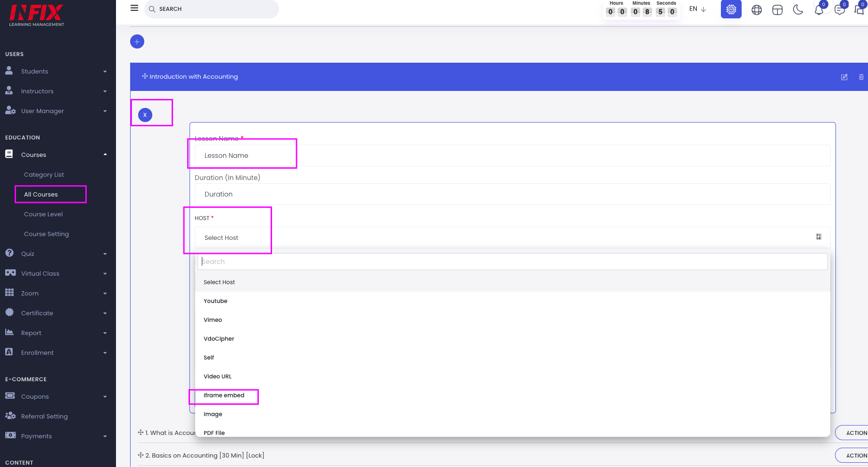Expand the Report menu arrow
This screenshot has height=467, width=868.
pos(105,333)
